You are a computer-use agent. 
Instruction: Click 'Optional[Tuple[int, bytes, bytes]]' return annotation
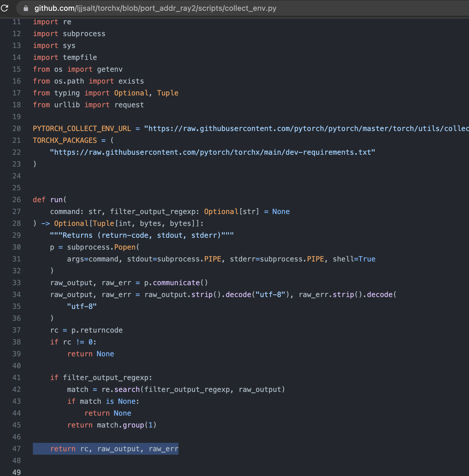(x=127, y=223)
